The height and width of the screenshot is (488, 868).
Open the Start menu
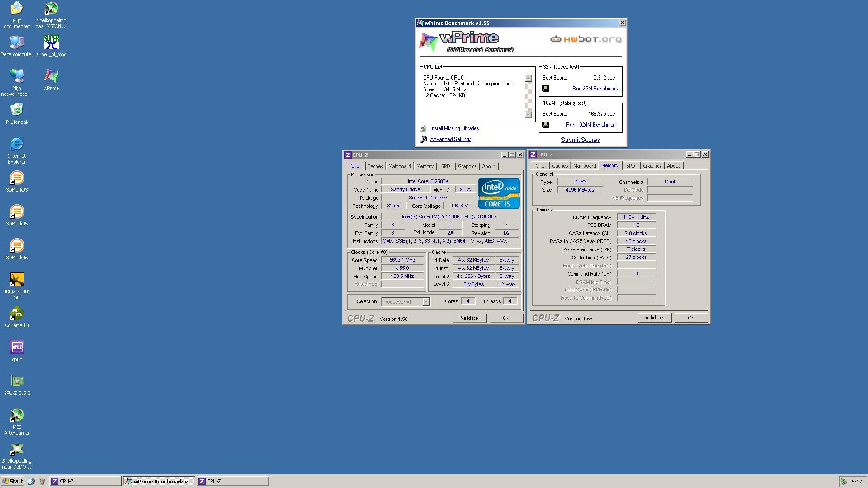coord(13,481)
